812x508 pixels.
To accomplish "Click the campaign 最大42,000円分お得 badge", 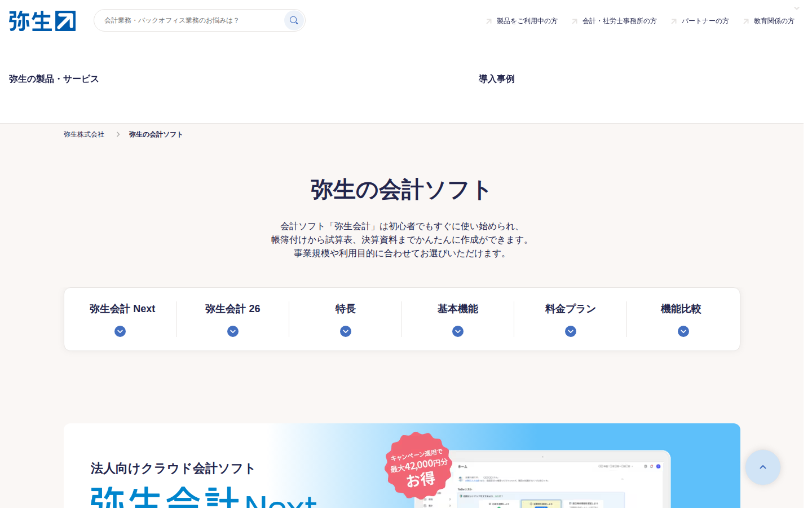I will [419, 466].
